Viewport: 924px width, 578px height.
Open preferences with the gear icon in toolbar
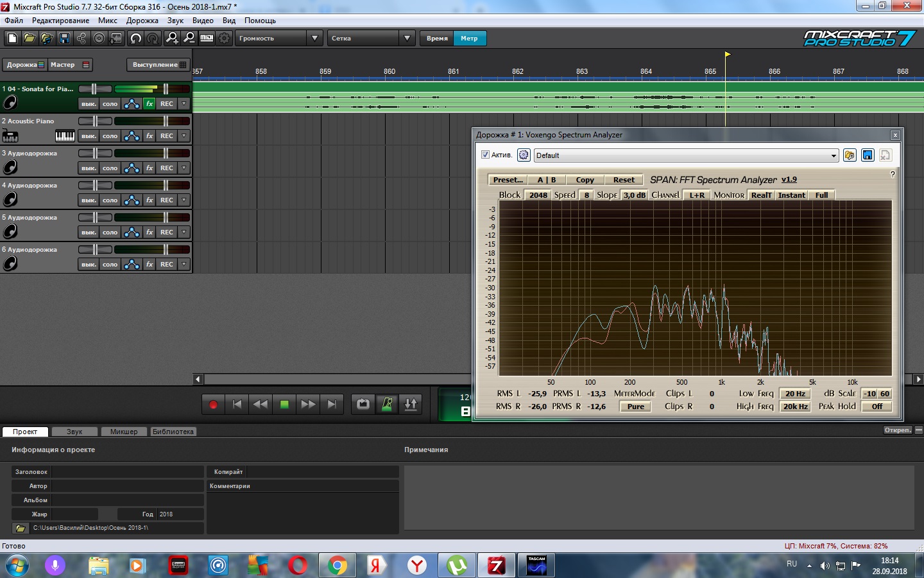click(x=224, y=39)
